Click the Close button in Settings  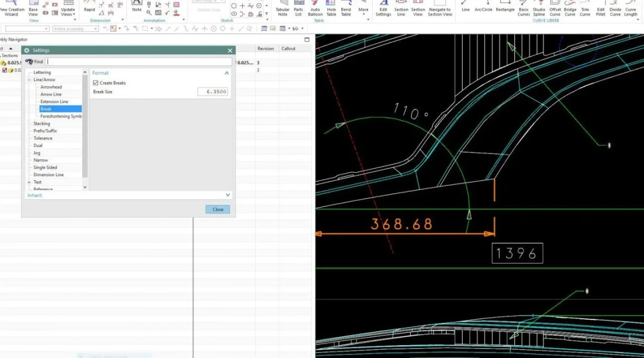[x=218, y=209]
